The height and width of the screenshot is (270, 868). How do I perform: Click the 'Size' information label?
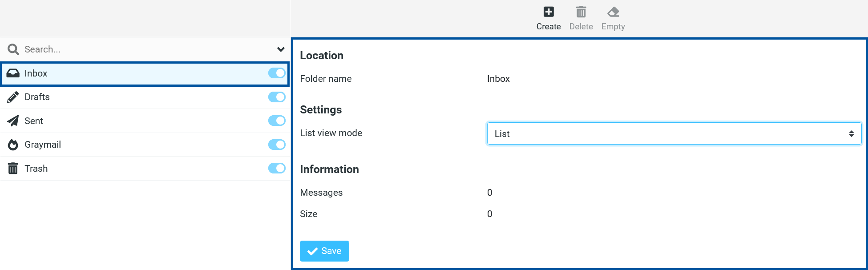click(308, 214)
